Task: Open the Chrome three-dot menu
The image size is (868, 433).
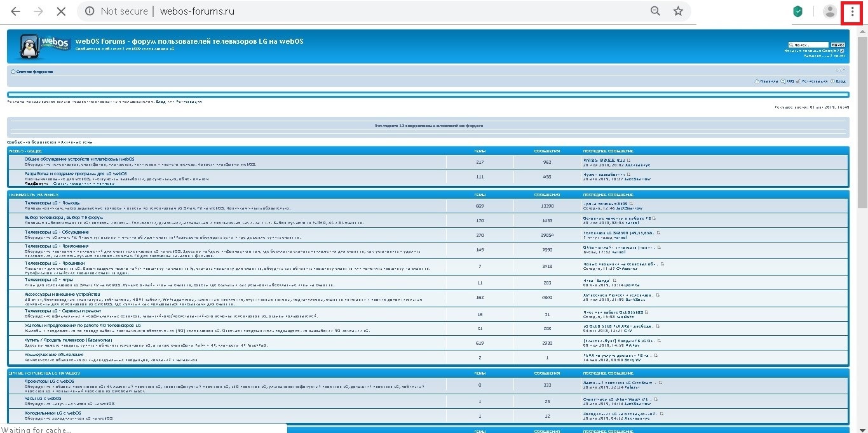Action: [x=852, y=11]
